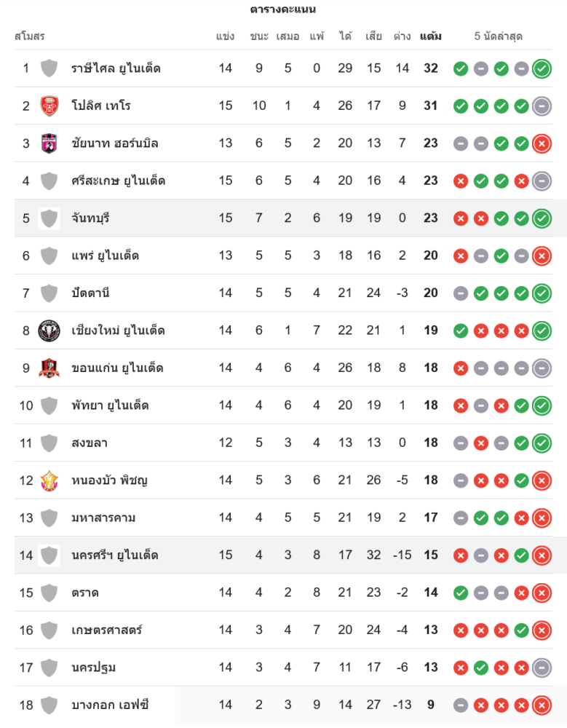Image resolution: width=567 pixels, height=728 pixels.
Task: Click โปลิศ เทโร latest match draw icon
Action: click(542, 106)
